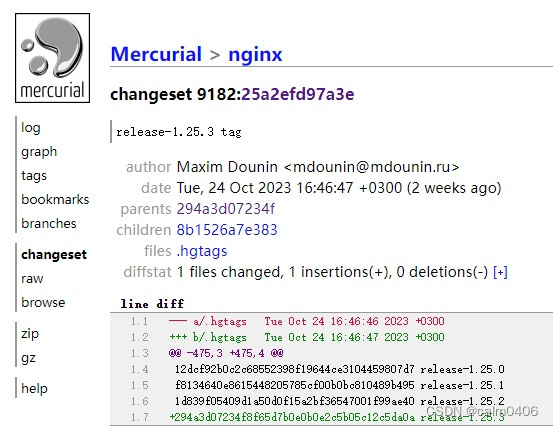Click the 'release-1.25.3 tag' description text
Screen dimensions: 553x426
click(x=179, y=132)
